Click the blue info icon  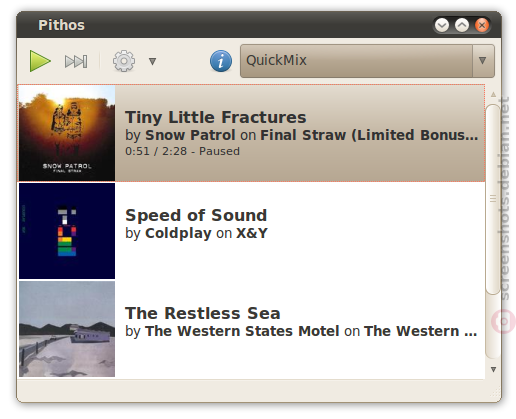[221, 61]
